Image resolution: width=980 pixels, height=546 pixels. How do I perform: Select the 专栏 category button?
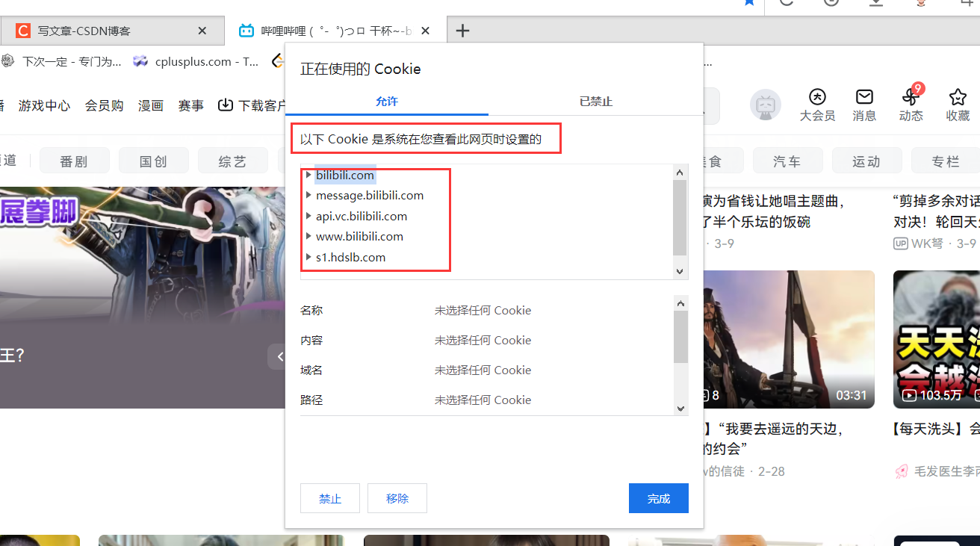[946, 161]
